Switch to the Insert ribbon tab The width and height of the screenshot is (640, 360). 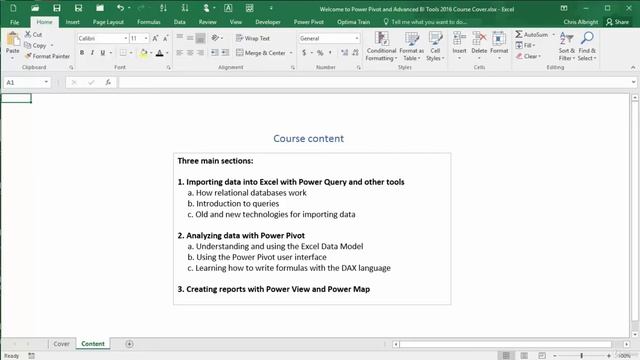pyautogui.click(x=73, y=22)
